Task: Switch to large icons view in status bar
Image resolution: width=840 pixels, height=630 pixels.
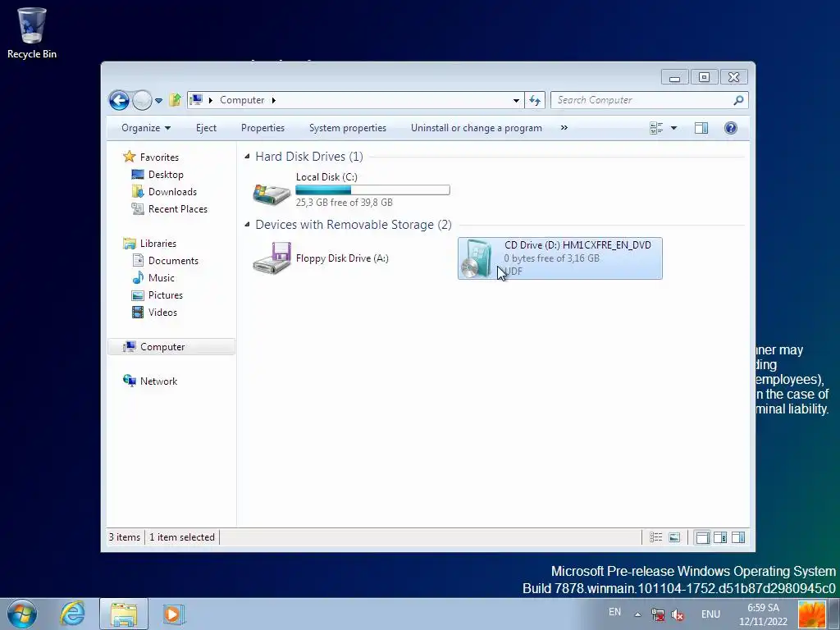Action: pyautogui.click(x=674, y=536)
